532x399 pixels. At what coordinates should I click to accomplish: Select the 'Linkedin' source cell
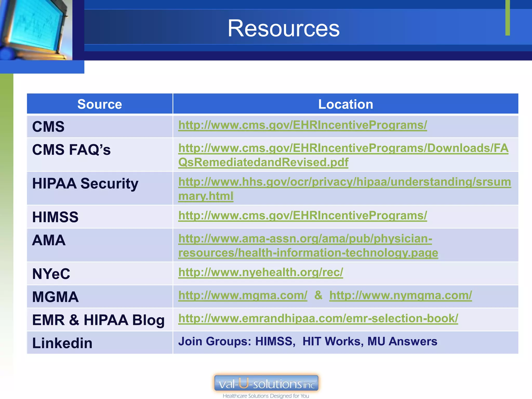[100, 343]
